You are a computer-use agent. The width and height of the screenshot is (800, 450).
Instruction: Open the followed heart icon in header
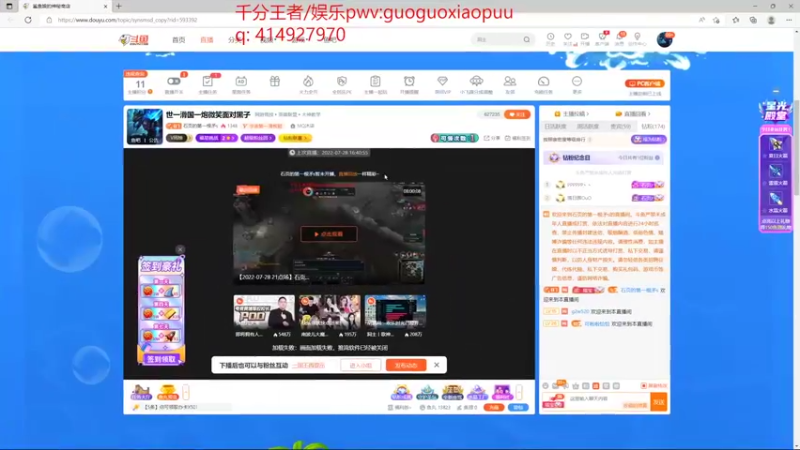568,39
